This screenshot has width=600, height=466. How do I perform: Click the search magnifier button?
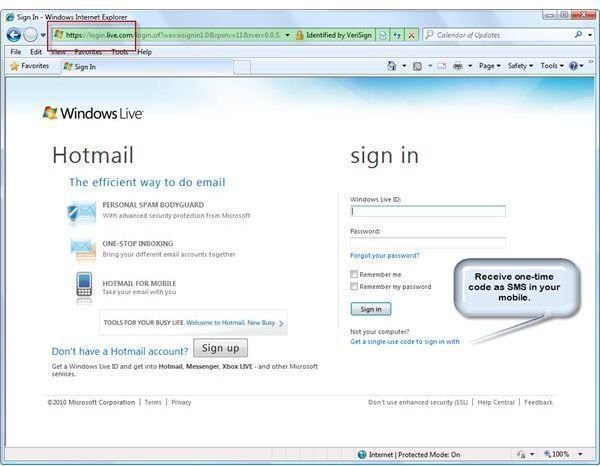tap(579, 35)
